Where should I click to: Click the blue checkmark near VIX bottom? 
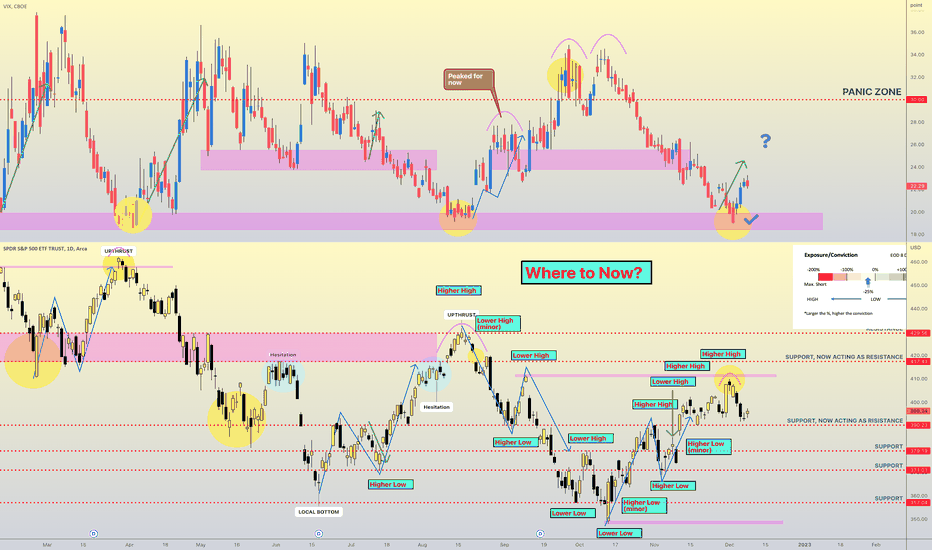(x=751, y=219)
